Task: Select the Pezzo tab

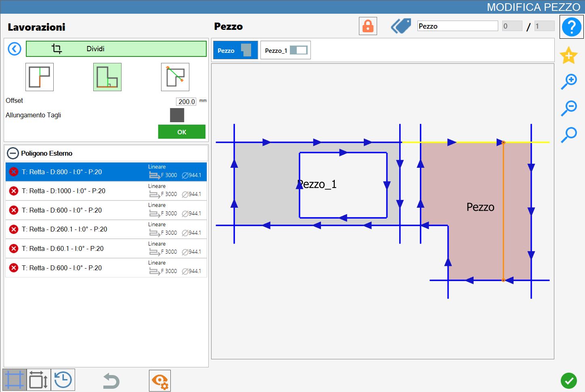Action: tap(235, 50)
